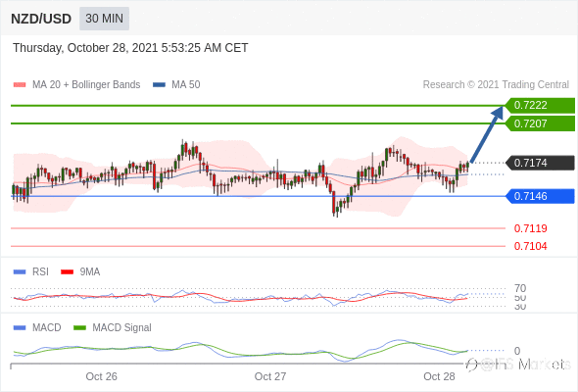578x392 pixels.
Task: Click the IFS Markets watermark logo
Action: (x=518, y=365)
